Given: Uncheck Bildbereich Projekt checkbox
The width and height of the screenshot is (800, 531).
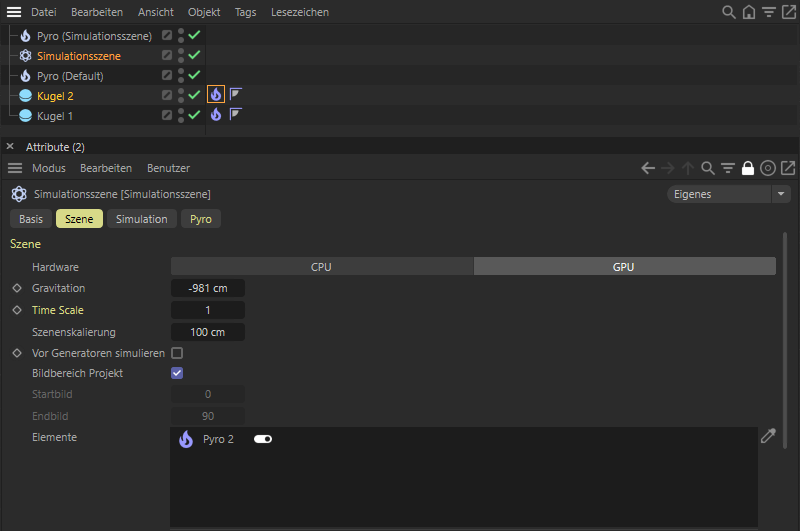Looking at the screenshot, I should (177, 373).
